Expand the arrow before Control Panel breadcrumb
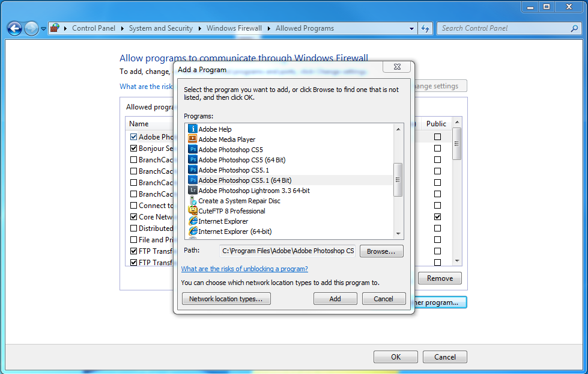Image resolution: width=588 pixels, height=374 pixels. coord(65,28)
